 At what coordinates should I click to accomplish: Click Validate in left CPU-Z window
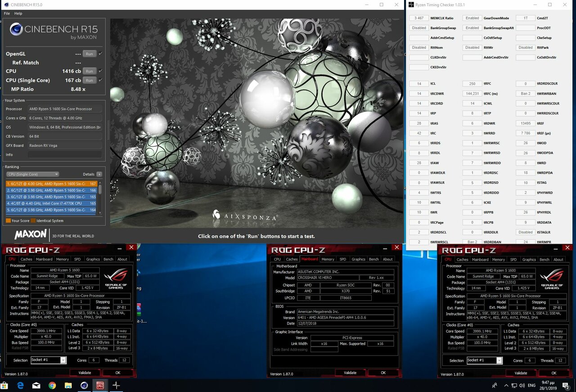pos(85,373)
